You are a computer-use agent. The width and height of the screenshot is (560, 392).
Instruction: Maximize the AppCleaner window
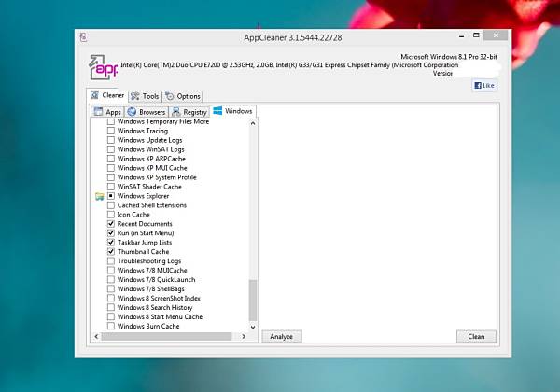[x=476, y=35]
